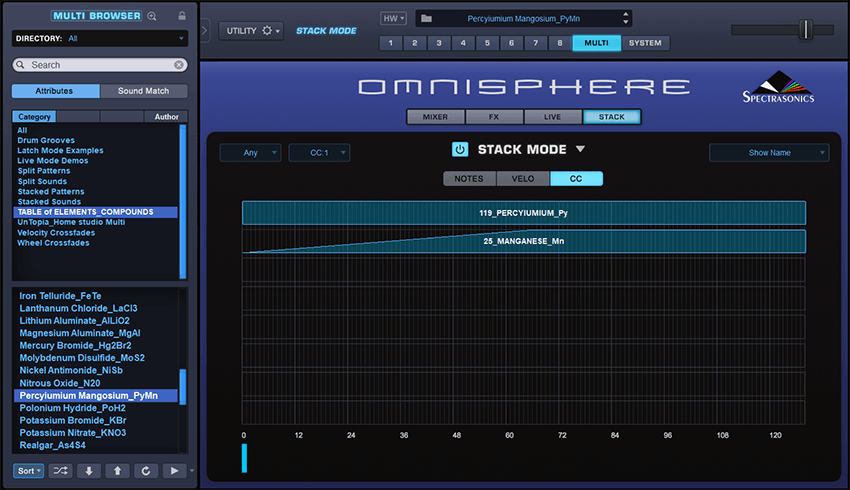
Task: Switch to Attributes view
Action: [x=55, y=91]
